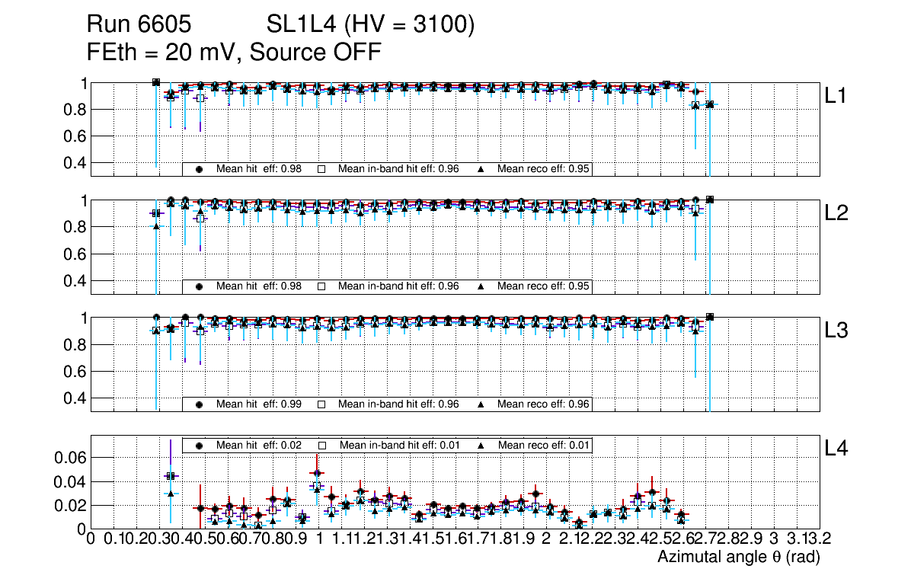Click 'Mean reco eff: 0.95' in L2 legend

coord(544,286)
